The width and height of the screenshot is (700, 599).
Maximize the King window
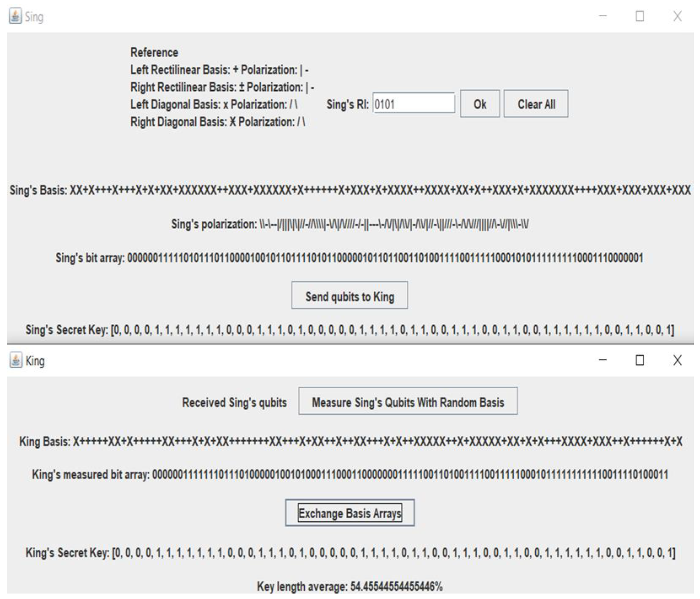[640, 360]
